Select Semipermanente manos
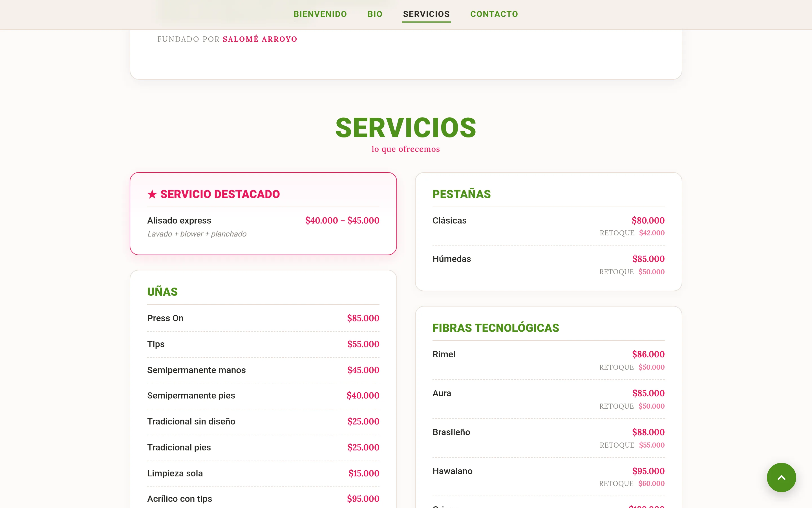The image size is (812, 508). click(x=196, y=370)
